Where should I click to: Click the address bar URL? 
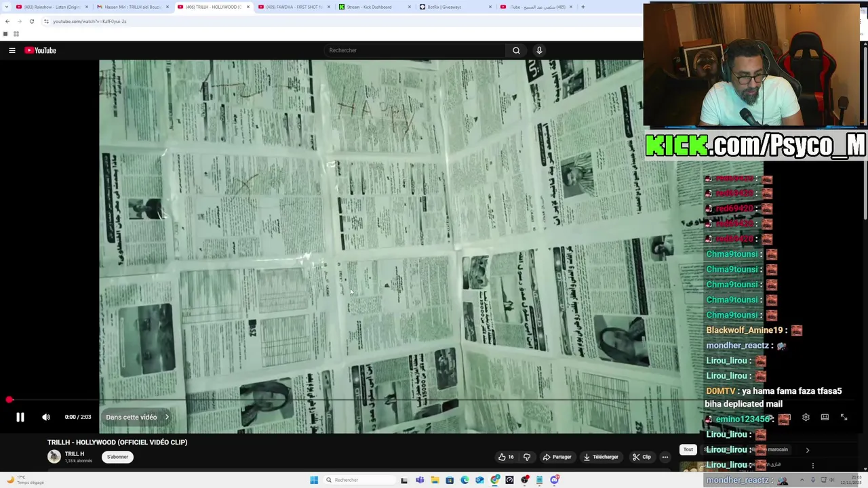point(90,22)
